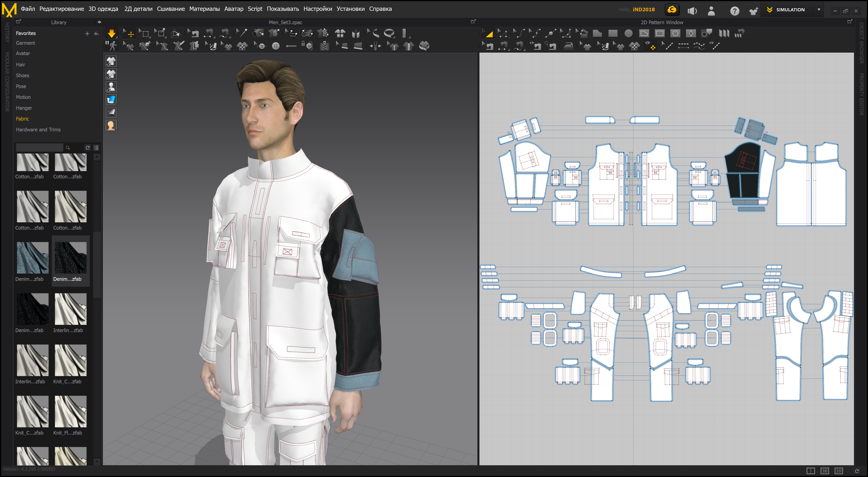The width and height of the screenshot is (868, 477).
Task: Toggle Fabric category in library panel
Action: click(22, 119)
